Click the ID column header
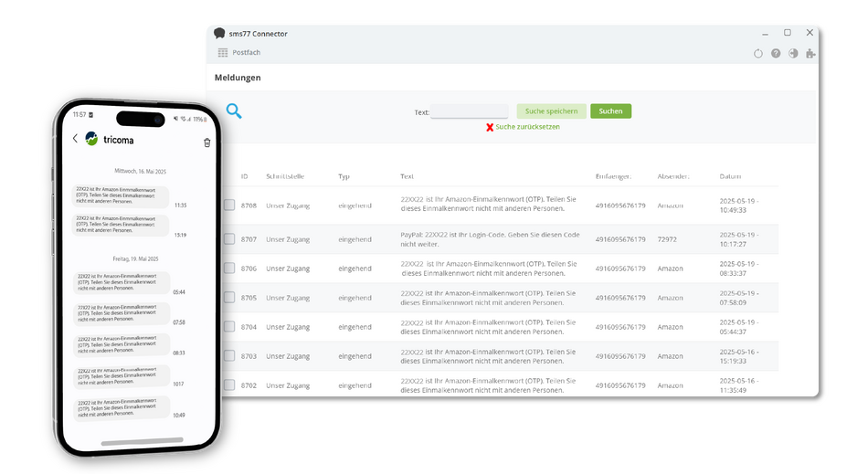The height and width of the screenshot is (474, 868). point(244,176)
